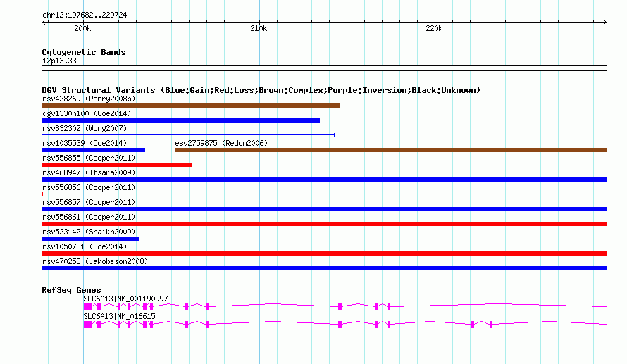Click the red nsv556861 variant bar

point(324,224)
